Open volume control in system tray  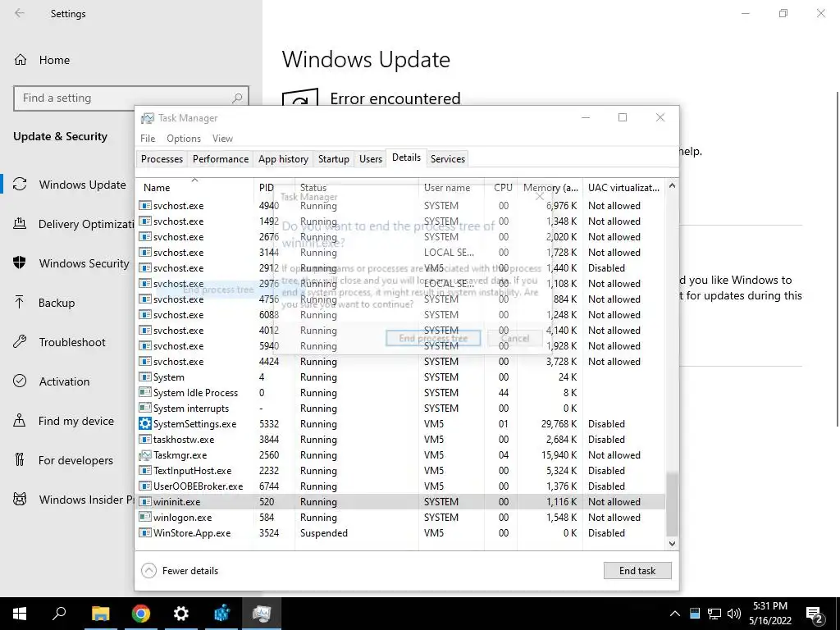coord(734,614)
